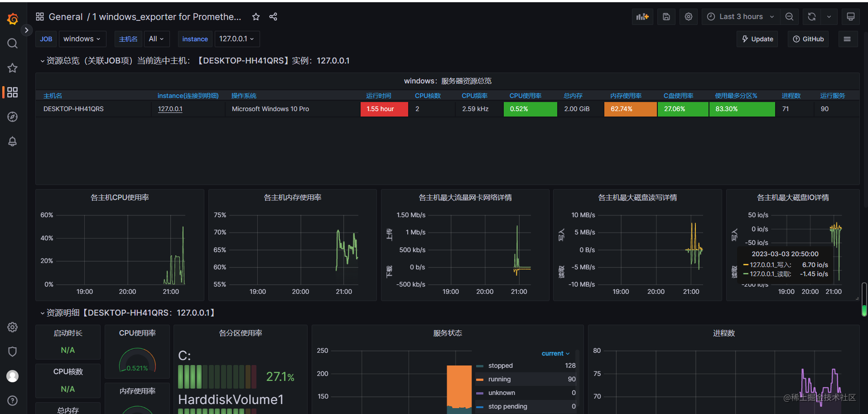Open the Last 3 hours time picker
The width and height of the screenshot is (868, 414).
tap(740, 16)
